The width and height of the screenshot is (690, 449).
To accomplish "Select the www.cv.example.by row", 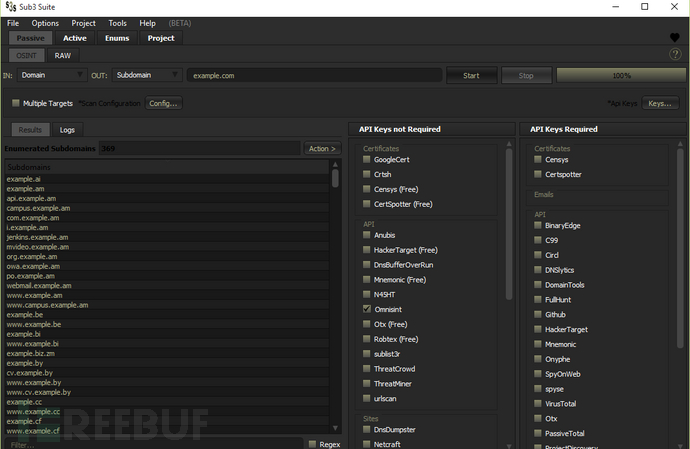I will (167, 392).
